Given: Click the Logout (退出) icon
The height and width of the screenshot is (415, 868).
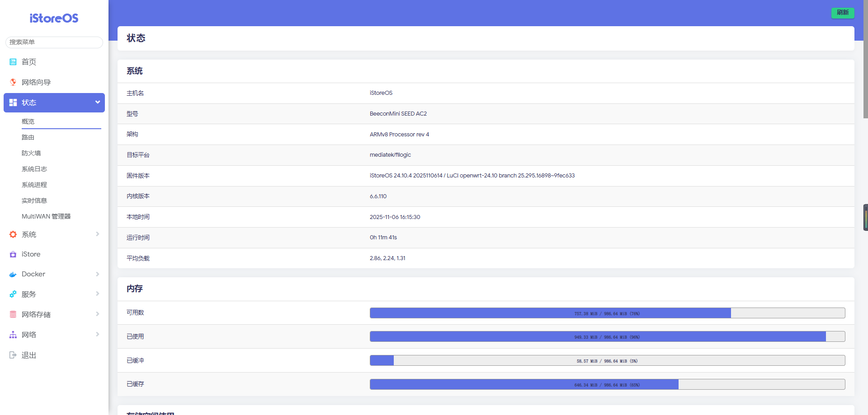Looking at the screenshot, I should pyautogui.click(x=13, y=355).
